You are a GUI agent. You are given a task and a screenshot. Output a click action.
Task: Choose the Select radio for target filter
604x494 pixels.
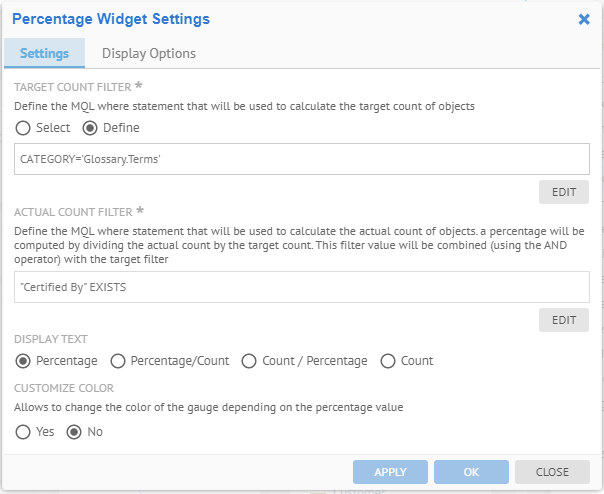pyautogui.click(x=23, y=128)
